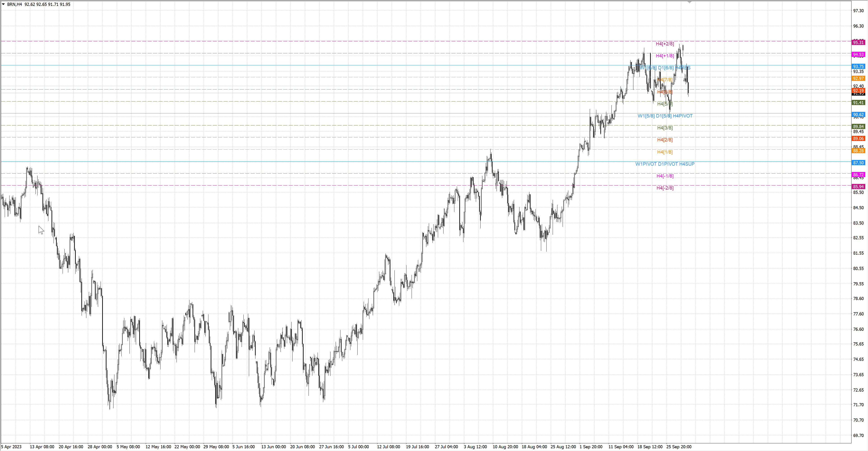Click the 5 Apr 2023 date label
This screenshot has height=451, width=868.
point(12,447)
